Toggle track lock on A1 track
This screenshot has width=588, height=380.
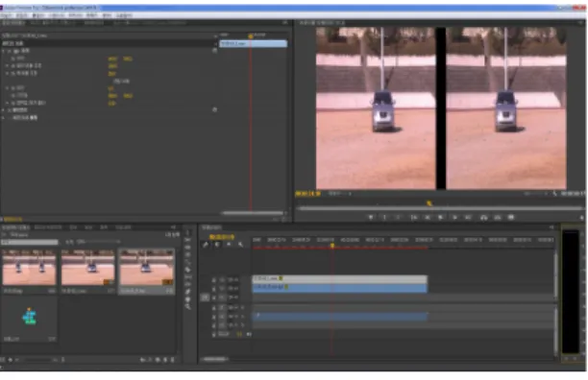coord(213,308)
